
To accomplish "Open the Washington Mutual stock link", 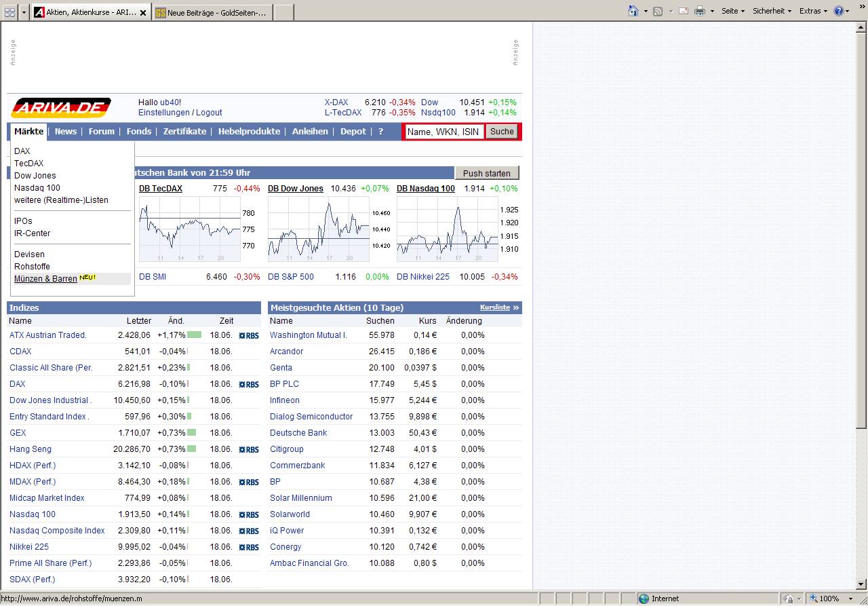I will 308,335.
